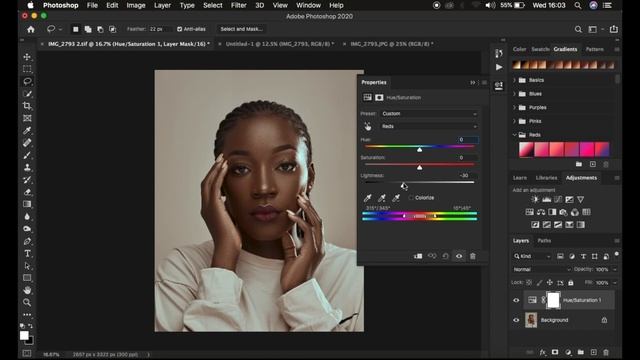Toggle lock all for layer

tap(571, 282)
